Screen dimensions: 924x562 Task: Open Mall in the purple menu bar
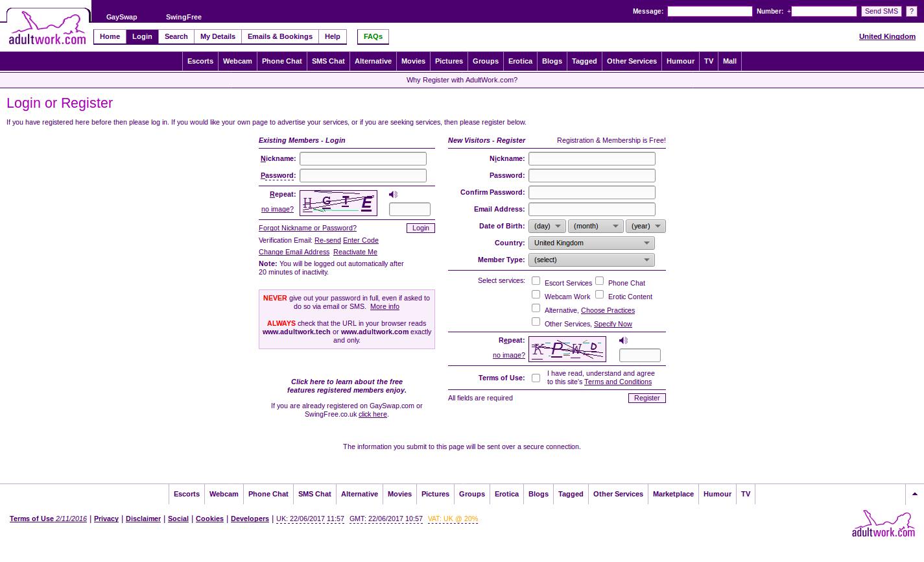tap(729, 61)
